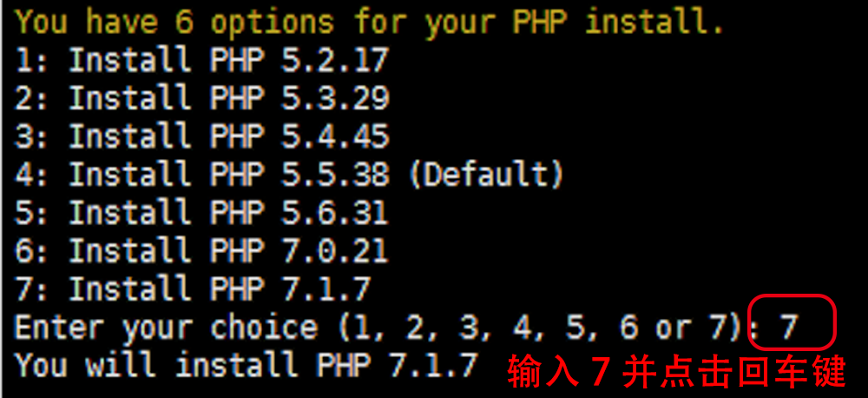Click the "You will install PHP 7.1.7" confirmation
Viewport: 868px width, 398px height.
point(246,365)
